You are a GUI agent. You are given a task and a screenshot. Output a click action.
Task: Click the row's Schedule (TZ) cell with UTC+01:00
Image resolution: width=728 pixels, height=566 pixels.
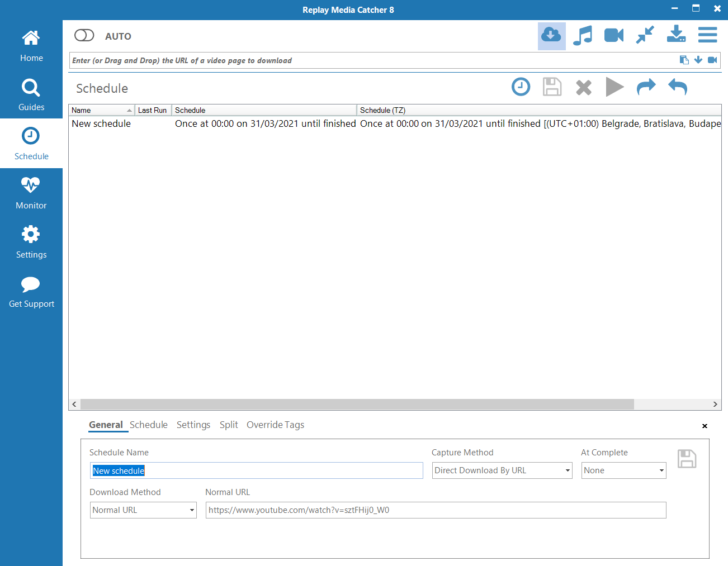point(540,123)
